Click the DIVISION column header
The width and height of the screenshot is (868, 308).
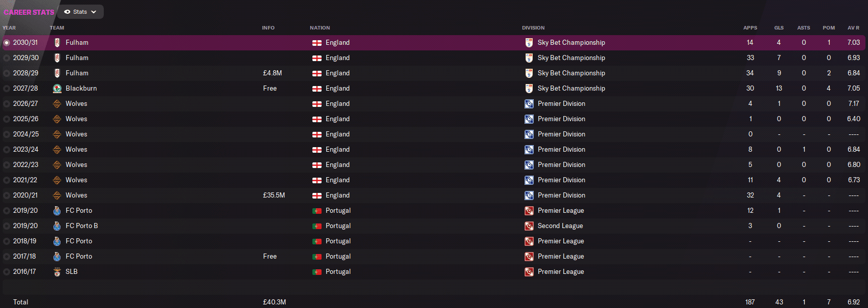point(533,28)
